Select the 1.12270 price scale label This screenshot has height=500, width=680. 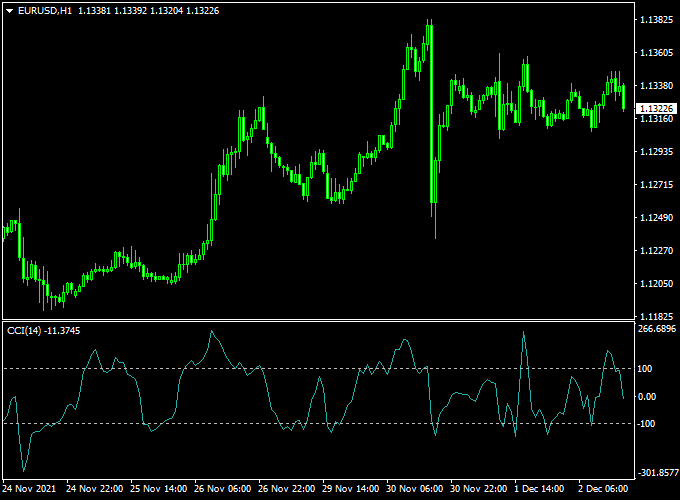tap(657, 251)
